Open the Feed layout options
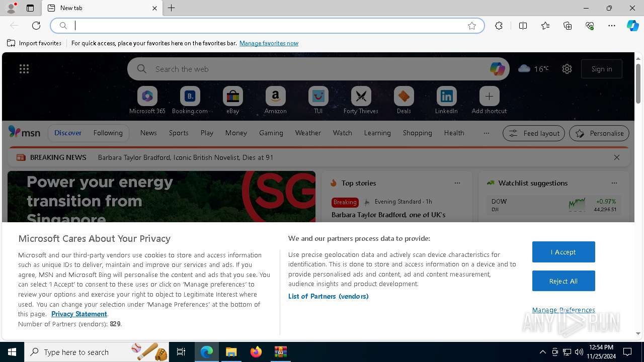644x362 pixels. (x=533, y=133)
